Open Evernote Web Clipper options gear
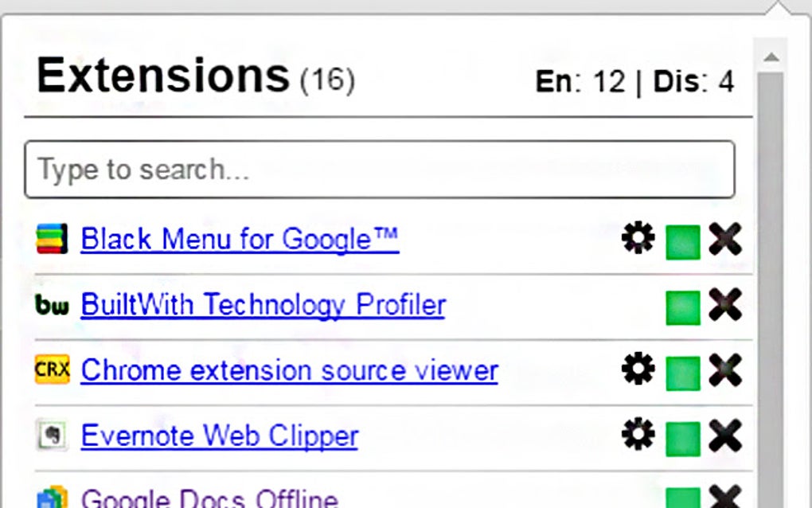Image resolution: width=812 pixels, height=508 pixels. coord(638,435)
